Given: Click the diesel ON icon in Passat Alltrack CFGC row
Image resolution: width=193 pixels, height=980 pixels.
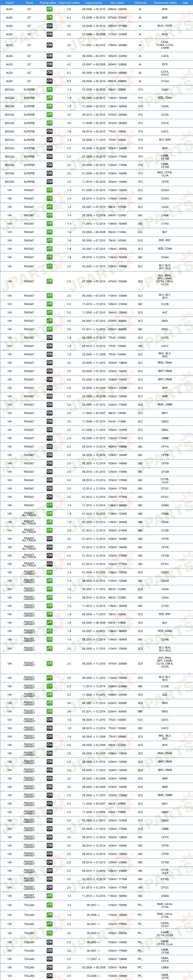Looking at the screenshot, I should [50, 564].
